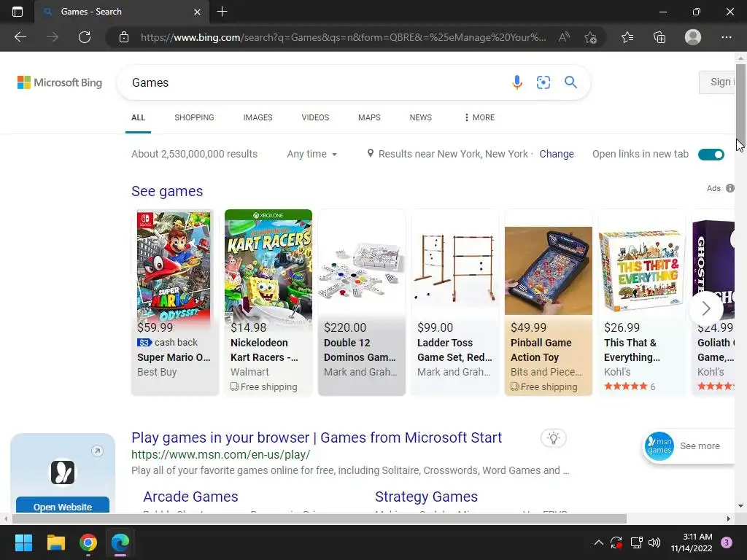Open Read aloud icon in address bar
Screen dimensions: 747x560
564,37
